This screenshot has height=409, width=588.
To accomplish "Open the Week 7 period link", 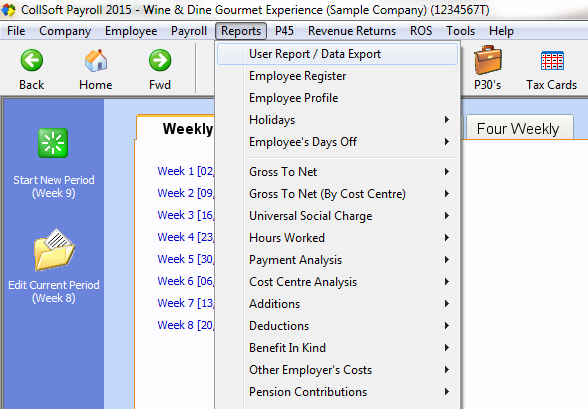I will point(186,303).
